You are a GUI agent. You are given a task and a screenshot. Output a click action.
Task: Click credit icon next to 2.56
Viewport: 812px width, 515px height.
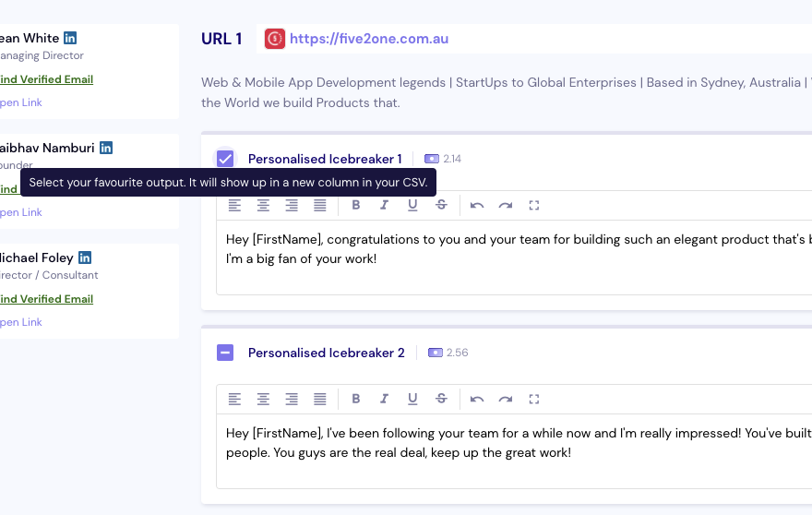point(435,353)
